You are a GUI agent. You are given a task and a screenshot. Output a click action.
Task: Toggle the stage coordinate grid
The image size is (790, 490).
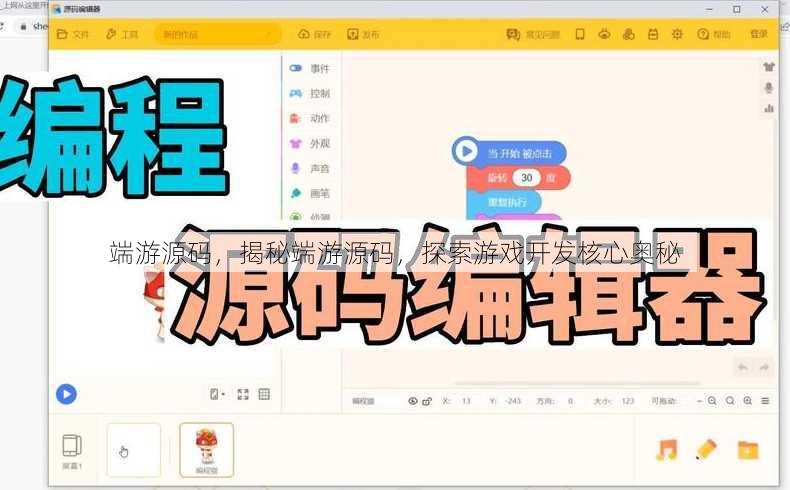(264, 394)
